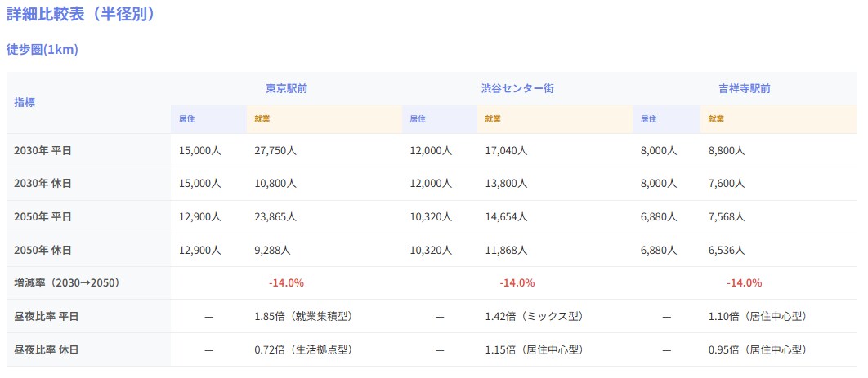
Task: Click 居住 subheader under 渋谷センター街
Action: [418, 119]
